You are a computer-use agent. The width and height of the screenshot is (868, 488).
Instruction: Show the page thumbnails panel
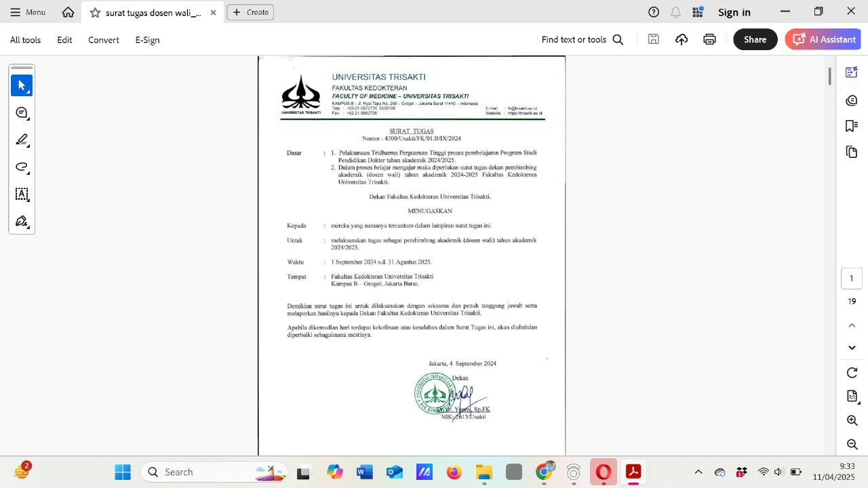click(x=852, y=152)
